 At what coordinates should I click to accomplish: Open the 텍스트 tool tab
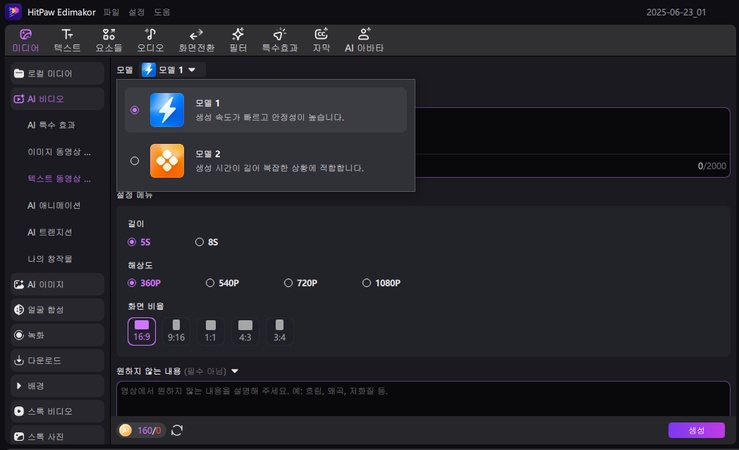pos(67,41)
